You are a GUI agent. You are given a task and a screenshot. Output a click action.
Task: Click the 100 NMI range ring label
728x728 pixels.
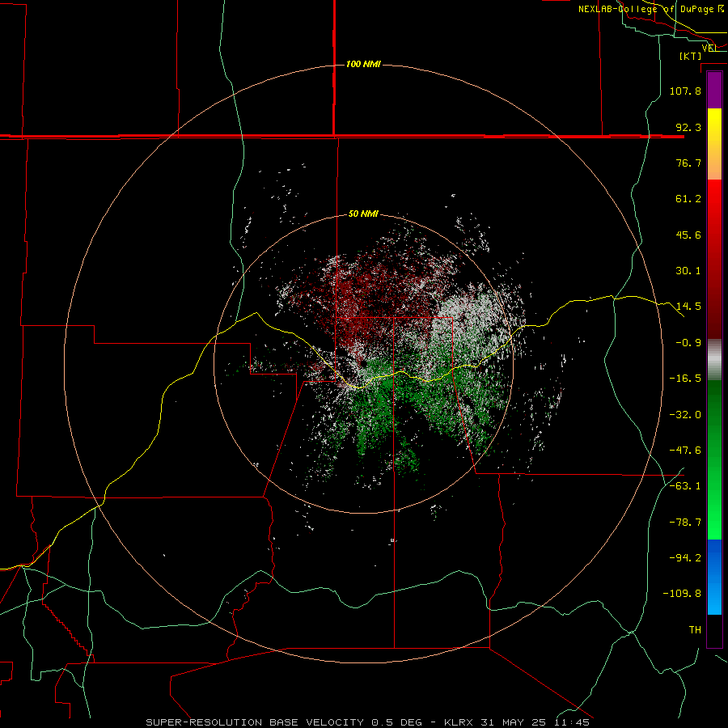click(363, 64)
